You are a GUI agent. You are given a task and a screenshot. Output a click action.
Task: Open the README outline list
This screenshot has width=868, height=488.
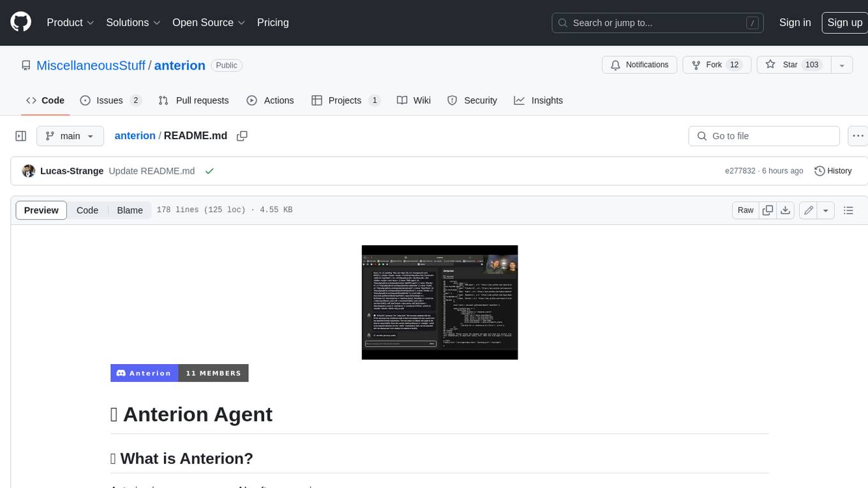[x=848, y=210]
